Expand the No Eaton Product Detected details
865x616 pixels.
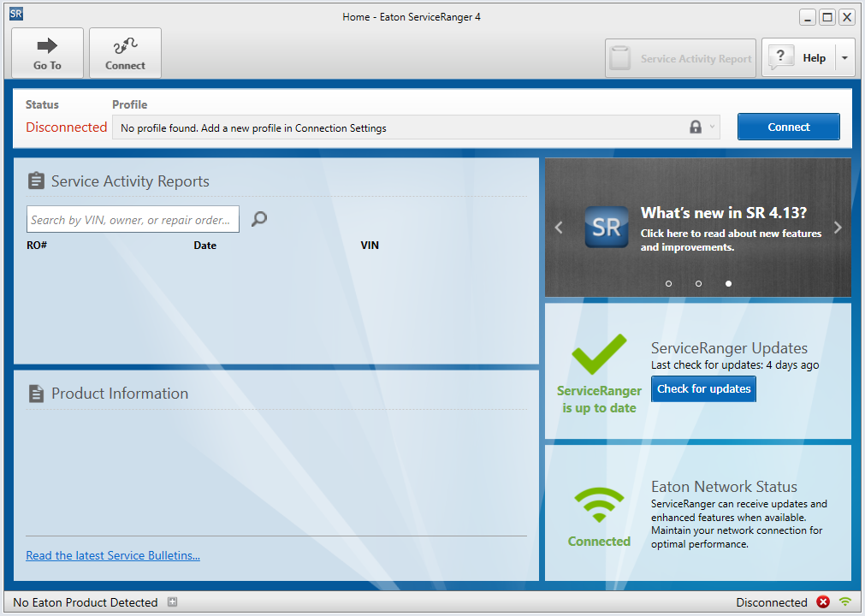point(172,602)
